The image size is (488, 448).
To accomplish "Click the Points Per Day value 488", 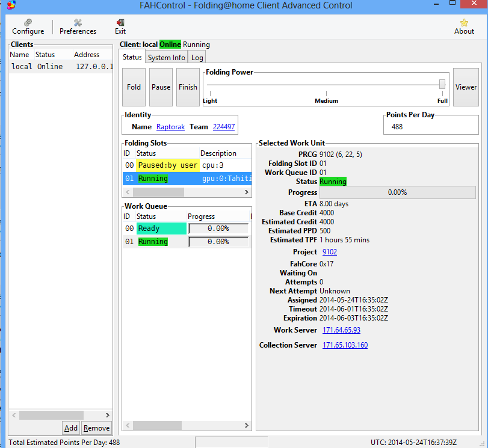I will point(397,127).
